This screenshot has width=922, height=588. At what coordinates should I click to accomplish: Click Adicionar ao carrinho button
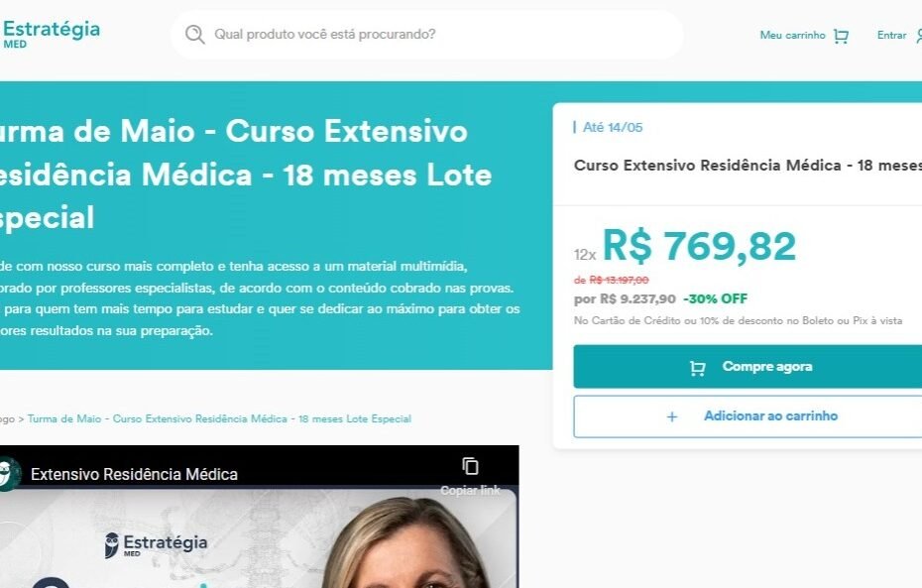[x=748, y=416]
